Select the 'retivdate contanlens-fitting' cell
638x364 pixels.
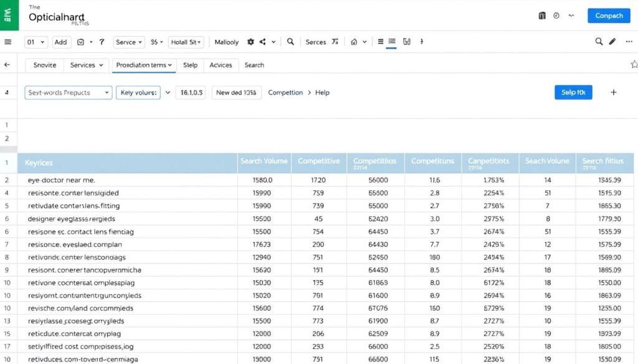(x=127, y=206)
